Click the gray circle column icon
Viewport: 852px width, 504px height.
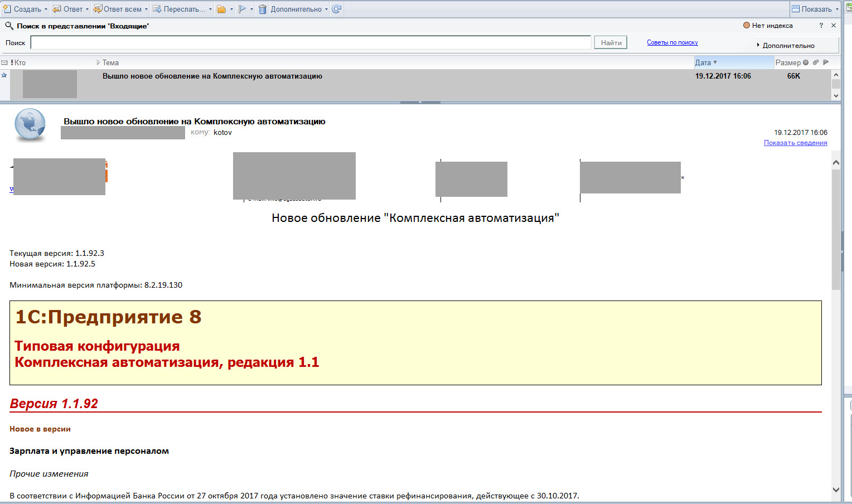click(x=806, y=62)
